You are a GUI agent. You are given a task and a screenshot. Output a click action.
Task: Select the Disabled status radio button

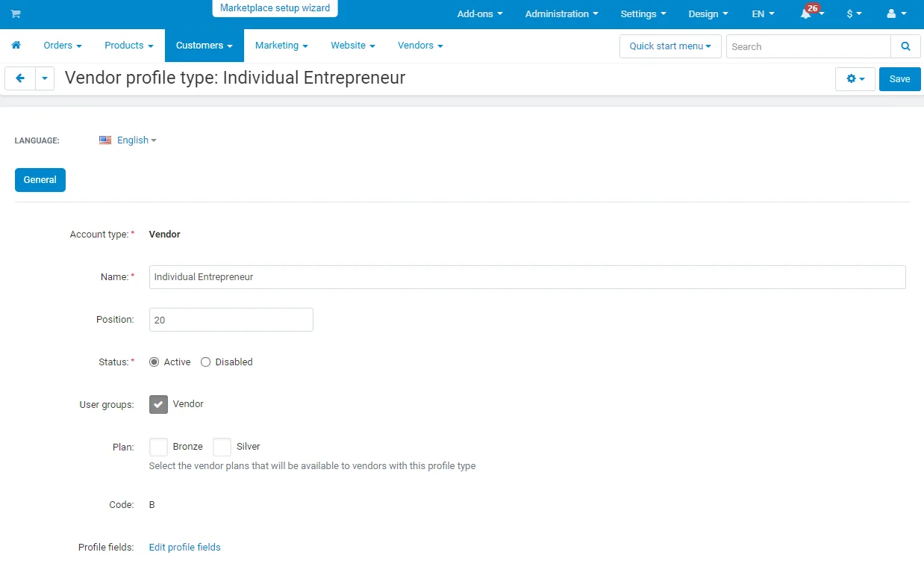(206, 362)
